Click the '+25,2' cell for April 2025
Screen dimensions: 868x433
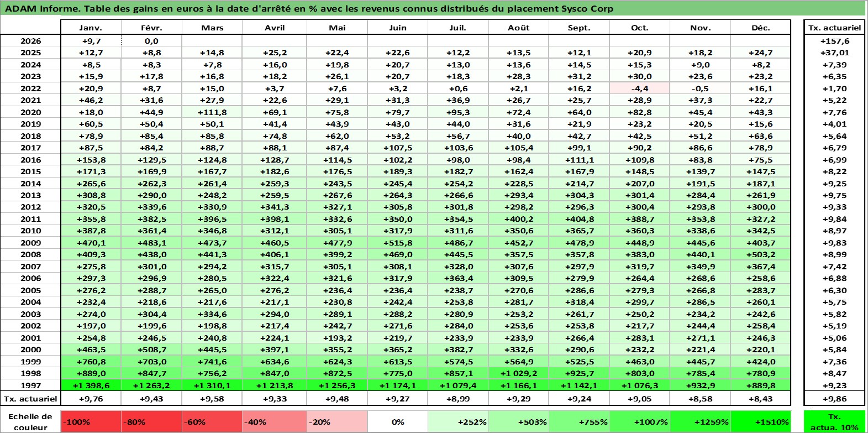[x=275, y=53]
